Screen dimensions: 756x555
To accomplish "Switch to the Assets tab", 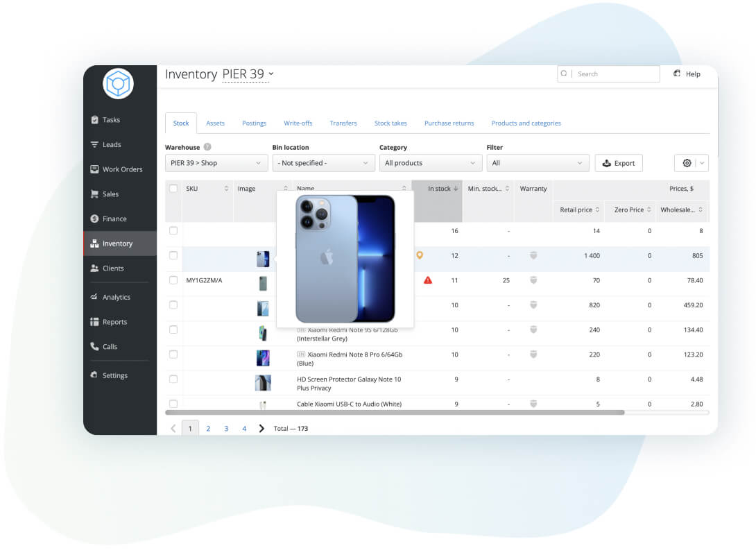I will 215,123.
